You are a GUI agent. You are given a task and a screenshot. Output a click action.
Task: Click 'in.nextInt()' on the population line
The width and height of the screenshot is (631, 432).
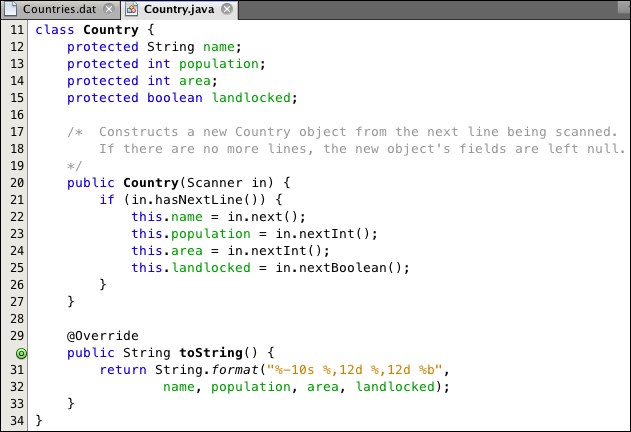pos(323,234)
